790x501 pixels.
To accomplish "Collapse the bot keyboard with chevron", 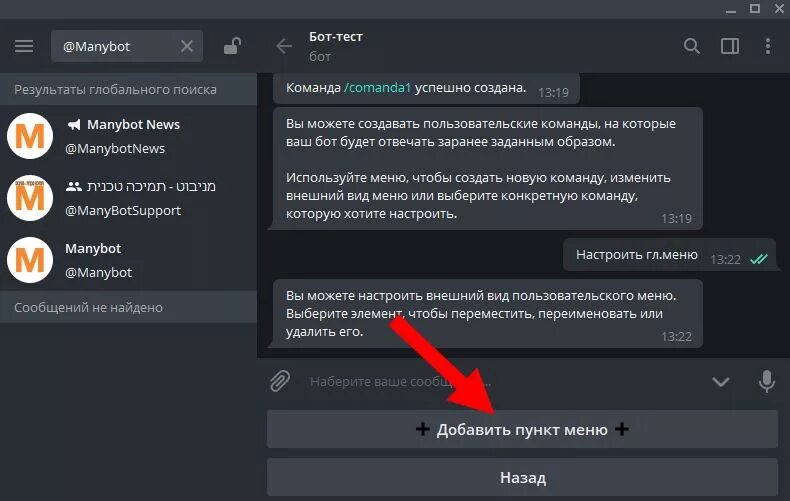I will pyautogui.click(x=721, y=382).
